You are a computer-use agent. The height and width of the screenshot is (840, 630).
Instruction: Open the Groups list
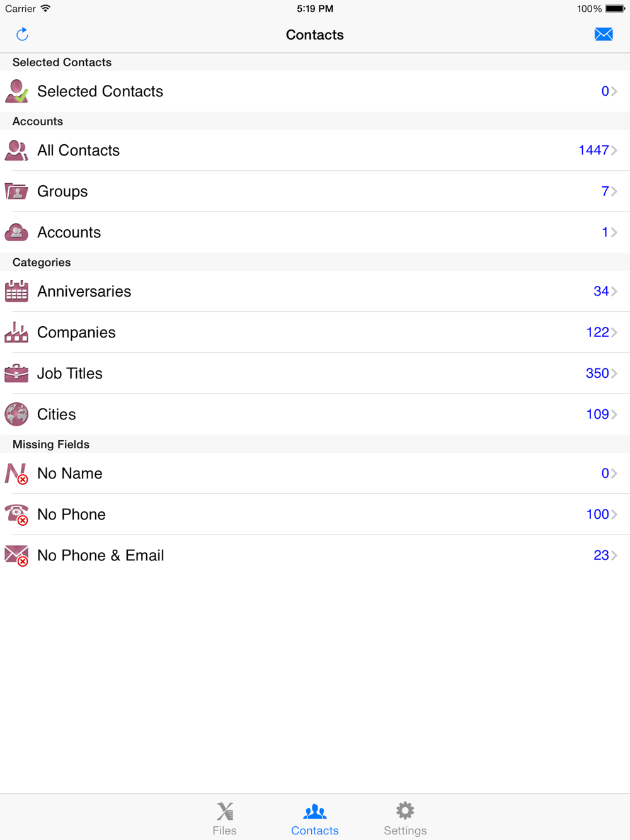[315, 191]
